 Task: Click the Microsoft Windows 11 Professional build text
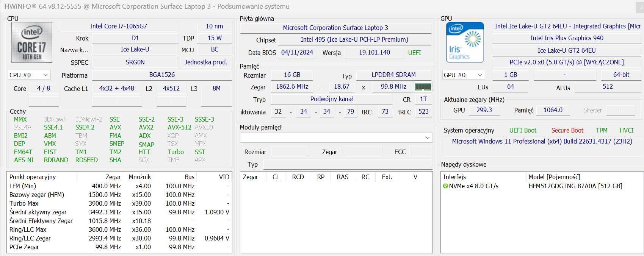[542, 141]
